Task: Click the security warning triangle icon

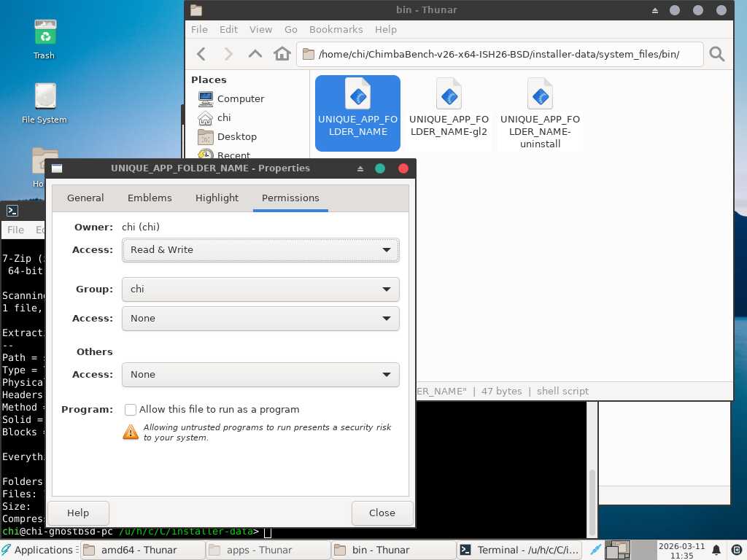Action: pyautogui.click(x=131, y=432)
